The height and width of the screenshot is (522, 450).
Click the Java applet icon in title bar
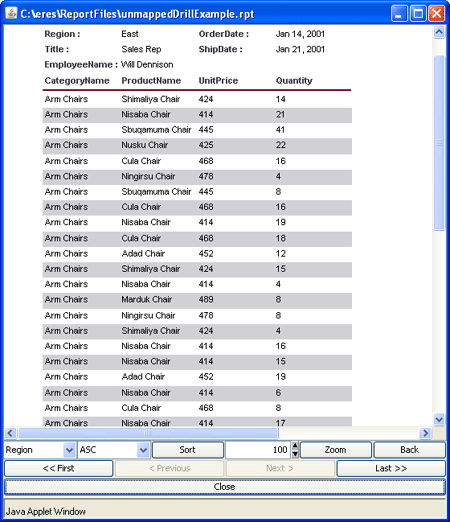(11, 14)
